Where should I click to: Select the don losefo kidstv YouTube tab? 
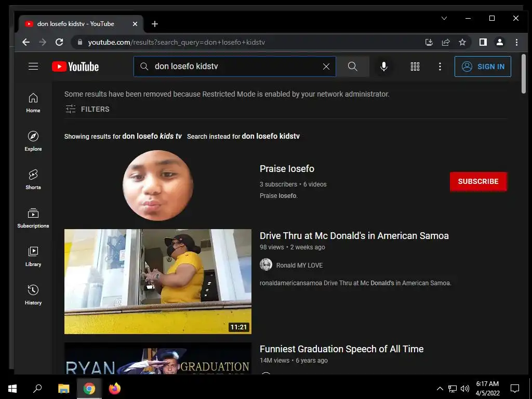tap(82, 24)
